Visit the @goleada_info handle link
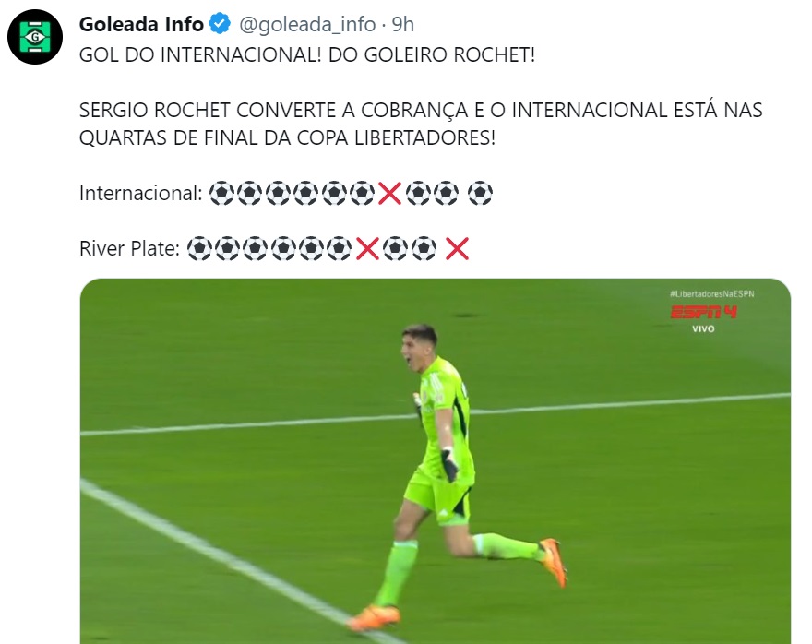Image resolution: width=812 pixels, height=644 pixels. (x=307, y=24)
